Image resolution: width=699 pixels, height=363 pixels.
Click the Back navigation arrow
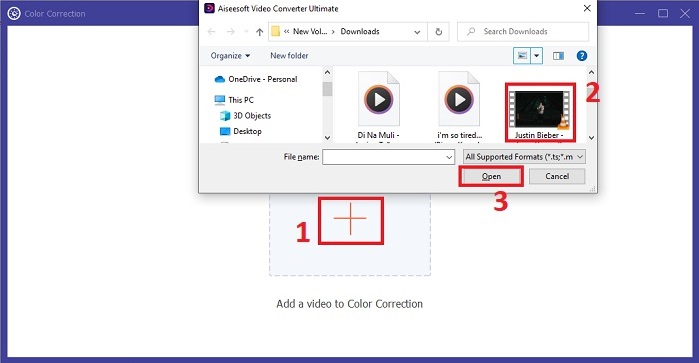[x=212, y=32]
